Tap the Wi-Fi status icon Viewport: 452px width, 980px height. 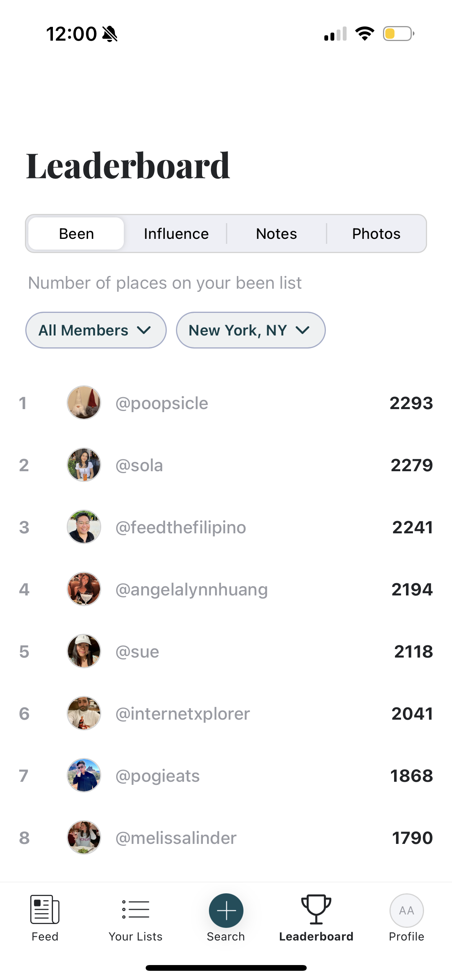pos(365,34)
